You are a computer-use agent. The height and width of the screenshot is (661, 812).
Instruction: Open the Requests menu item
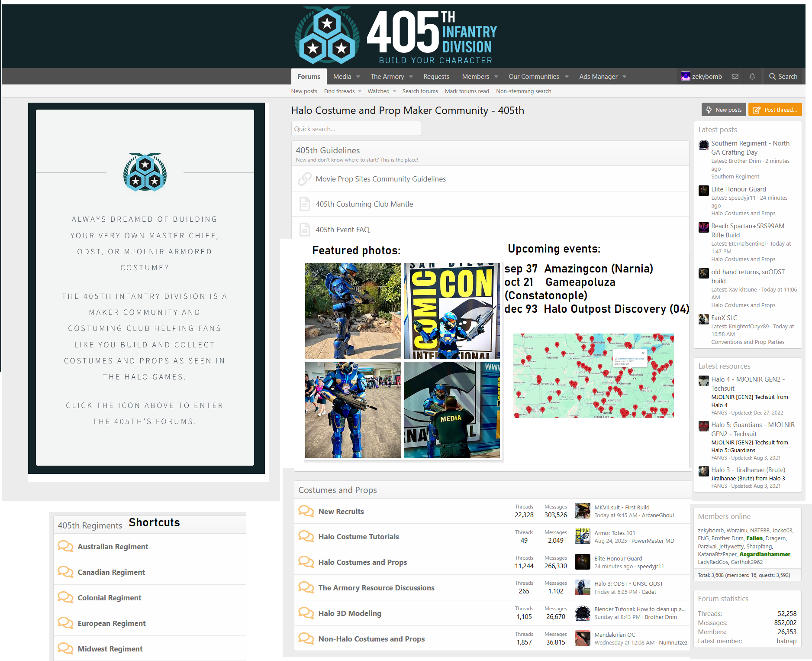(x=436, y=77)
